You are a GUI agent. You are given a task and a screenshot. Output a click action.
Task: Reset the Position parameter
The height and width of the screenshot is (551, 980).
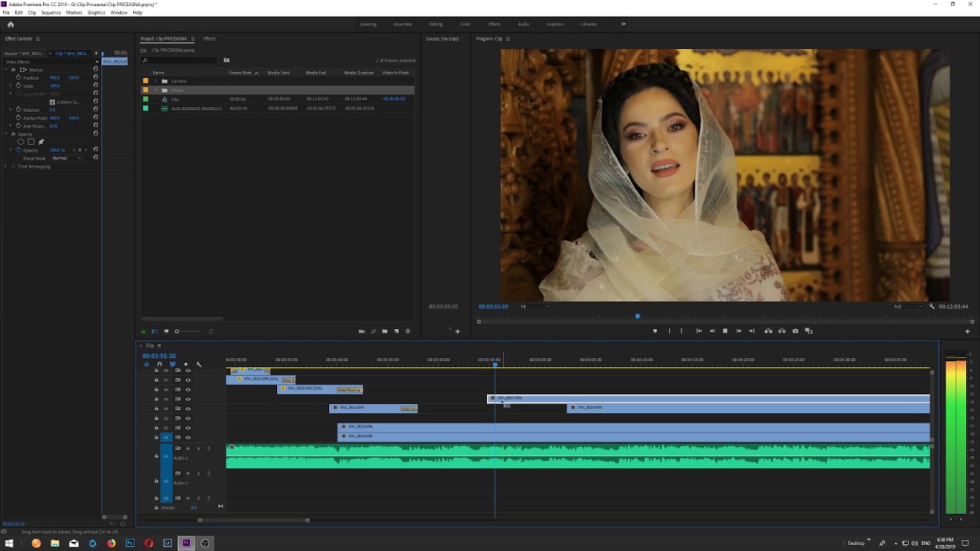click(x=96, y=77)
